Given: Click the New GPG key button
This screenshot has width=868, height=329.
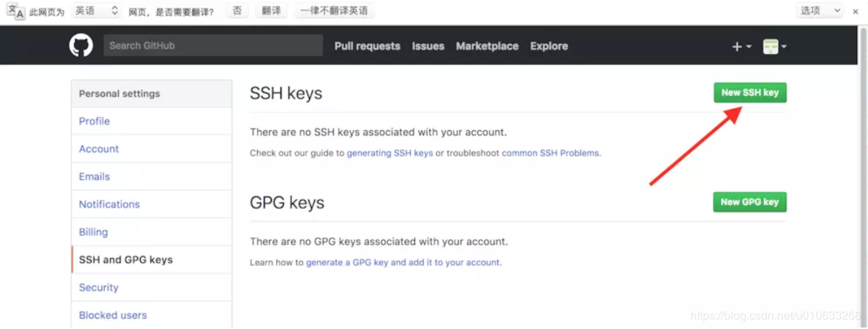Looking at the screenshot, I should [749, 202].
